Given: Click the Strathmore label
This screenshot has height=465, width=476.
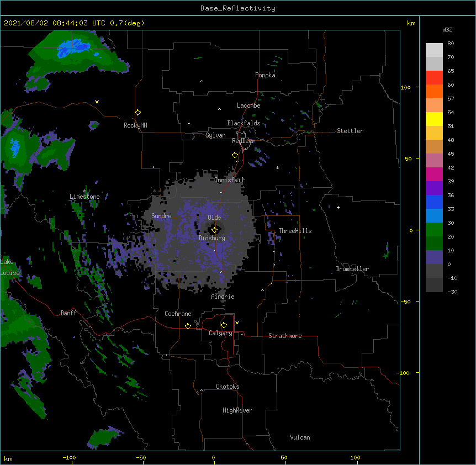Looking at the screenshot, I should tap(285, 336).
